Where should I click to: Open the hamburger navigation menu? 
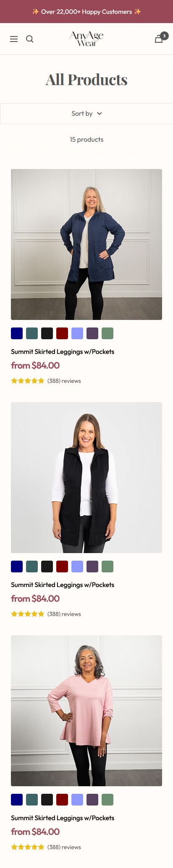click(x=14, y=39)
